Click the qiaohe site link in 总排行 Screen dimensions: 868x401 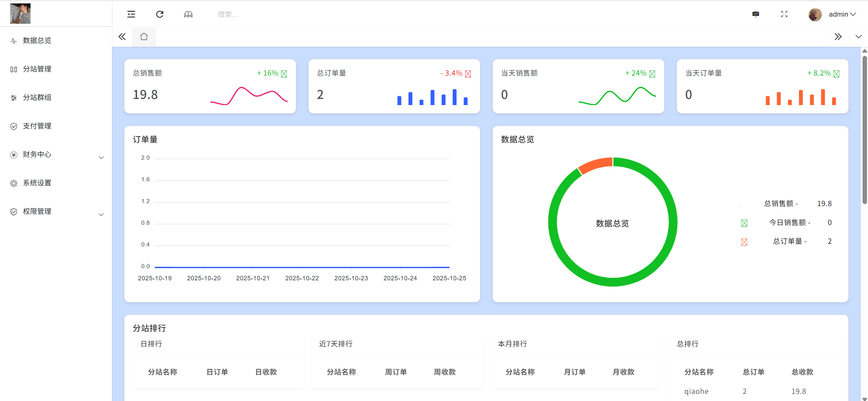pos(697,391)
